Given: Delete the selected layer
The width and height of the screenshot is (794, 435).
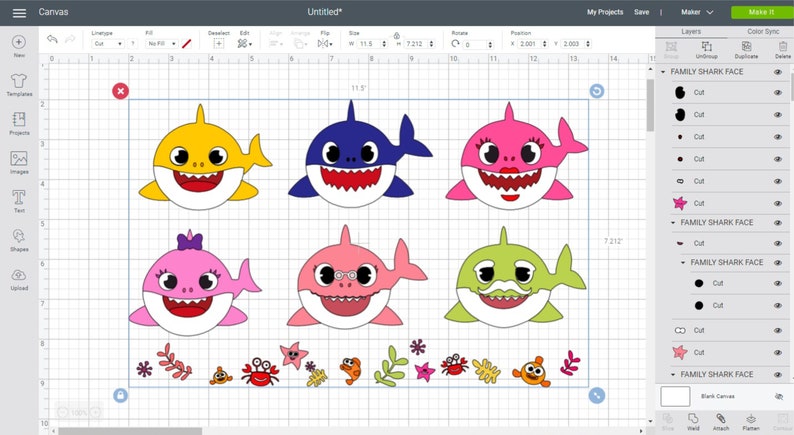Looking at the screenshot, I should click(782, 50).
